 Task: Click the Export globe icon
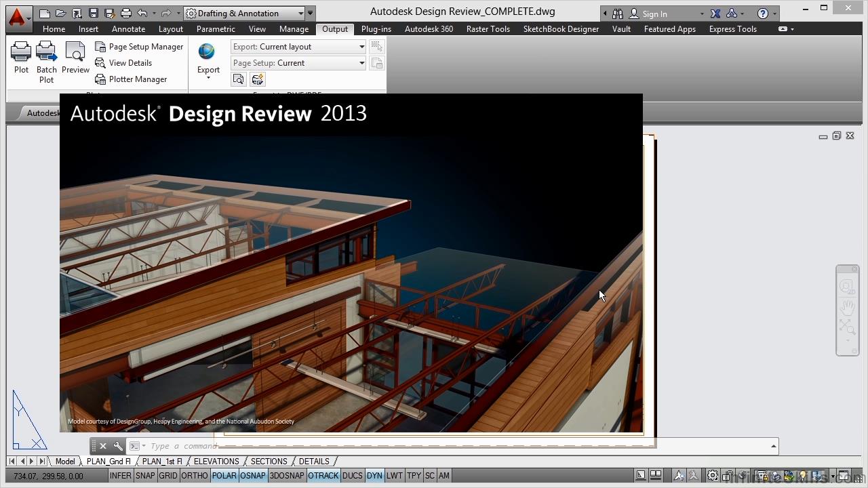(207, 52)
